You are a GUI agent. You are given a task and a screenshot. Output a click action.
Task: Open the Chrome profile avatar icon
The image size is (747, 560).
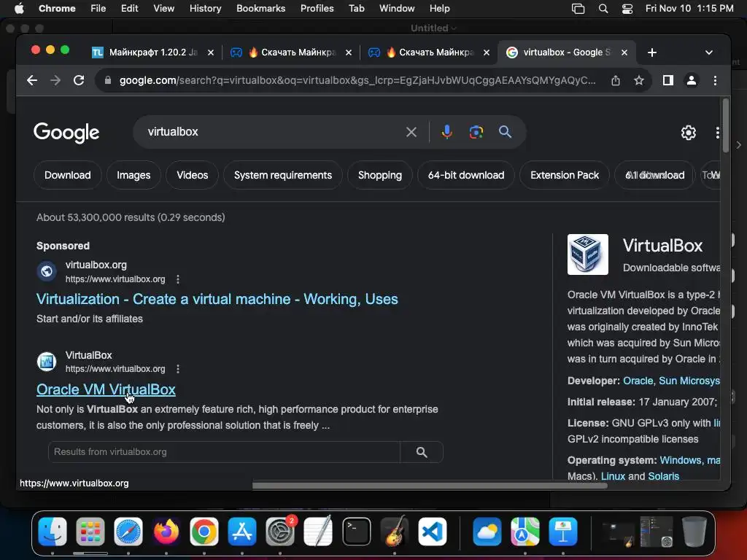pos(692,80)
